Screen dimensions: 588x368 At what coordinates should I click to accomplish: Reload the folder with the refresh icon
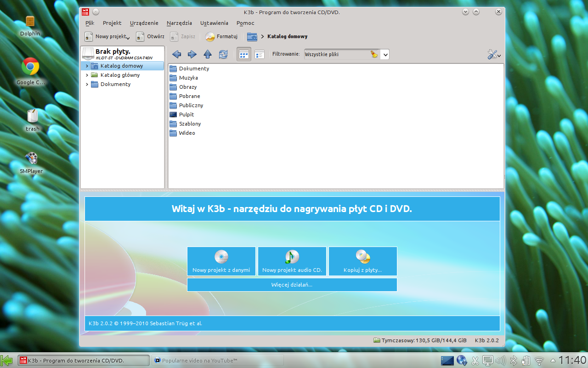(223, 54)
